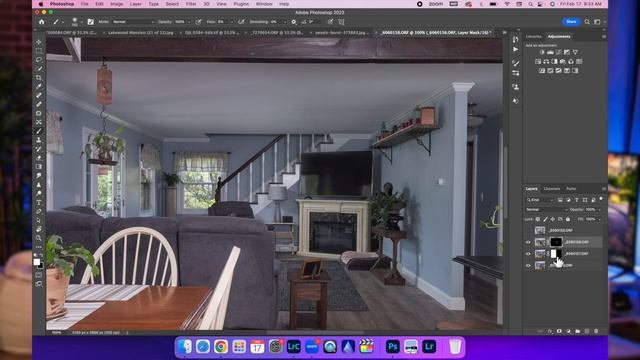Switch to the Paths tab
Viewport: 640px width, 360px height.
pos(571,189)
